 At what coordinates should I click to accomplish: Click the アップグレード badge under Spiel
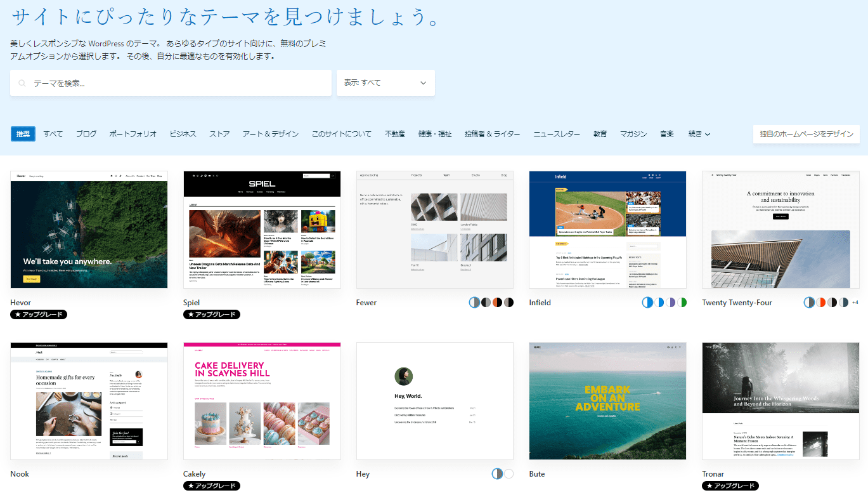point(212,315)
